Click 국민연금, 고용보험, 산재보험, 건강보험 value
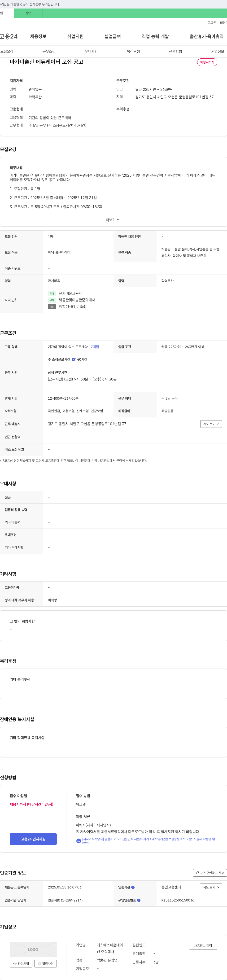 (x=75, y=411)
